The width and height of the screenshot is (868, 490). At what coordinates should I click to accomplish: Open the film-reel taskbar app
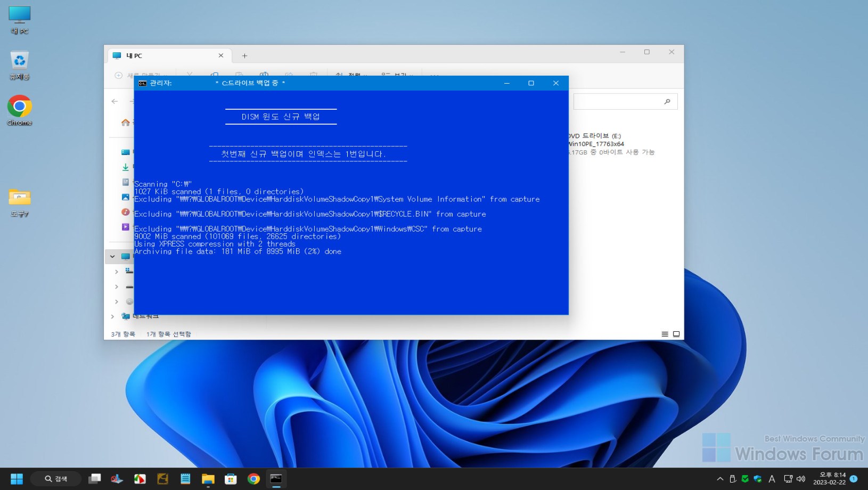(162, 479)
